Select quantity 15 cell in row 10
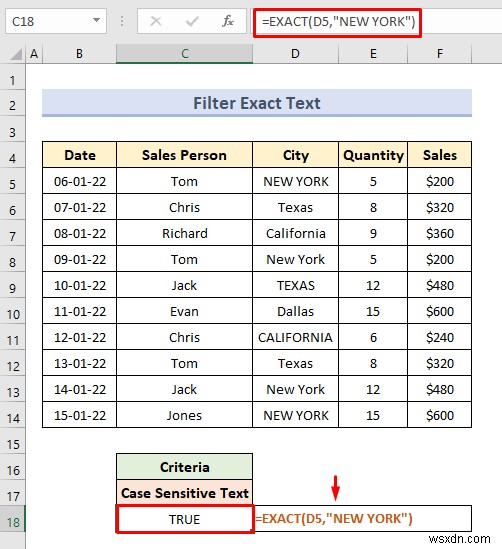This screenshot has width=502, height=549. click(x=373, y=311)
